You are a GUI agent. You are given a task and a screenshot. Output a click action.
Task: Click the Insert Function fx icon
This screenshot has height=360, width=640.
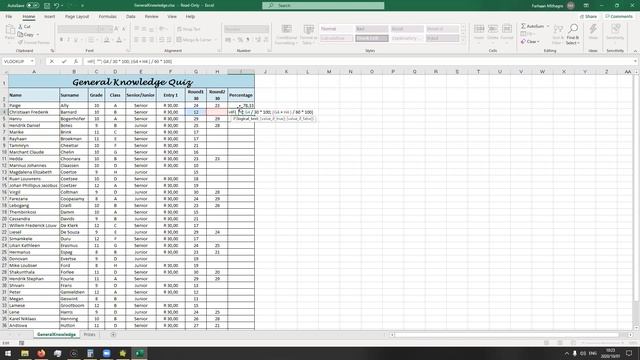tap(76, 61)
